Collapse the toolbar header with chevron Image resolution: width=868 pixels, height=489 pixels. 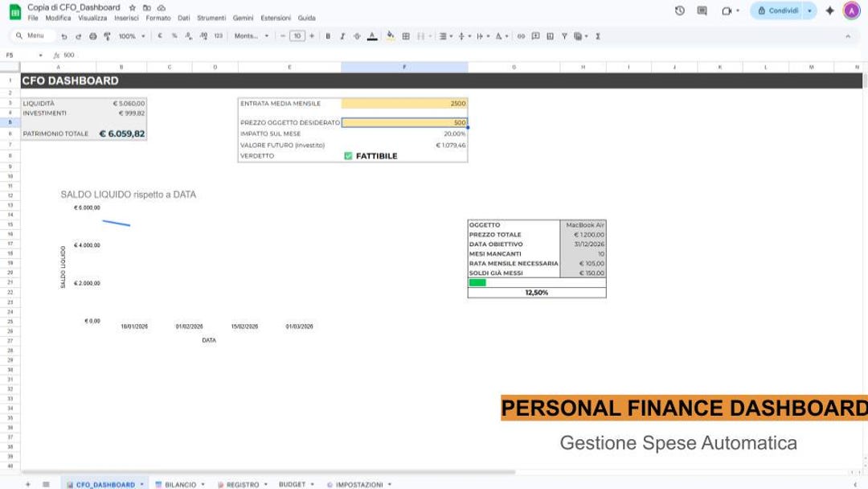point(848,36)
